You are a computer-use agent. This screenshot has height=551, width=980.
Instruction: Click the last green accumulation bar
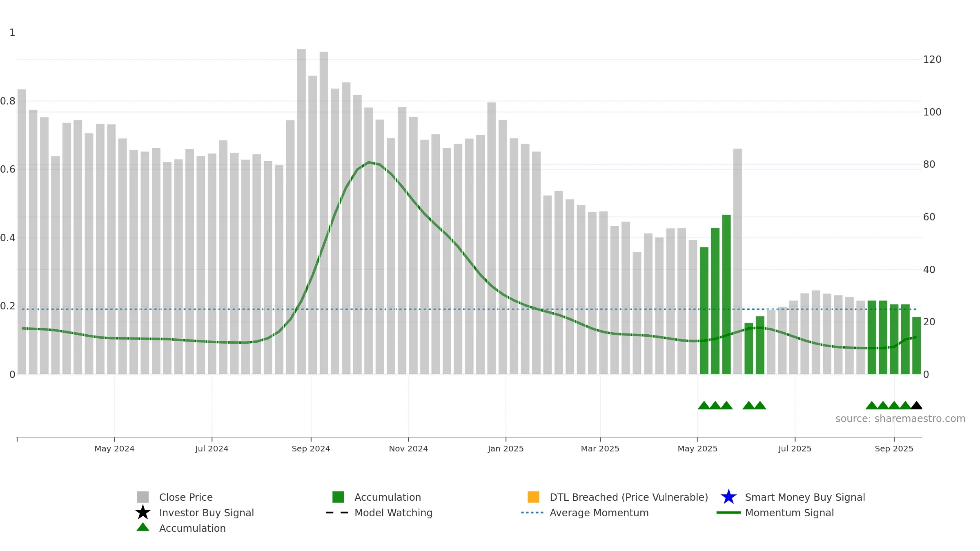click(x=916, y=346)
